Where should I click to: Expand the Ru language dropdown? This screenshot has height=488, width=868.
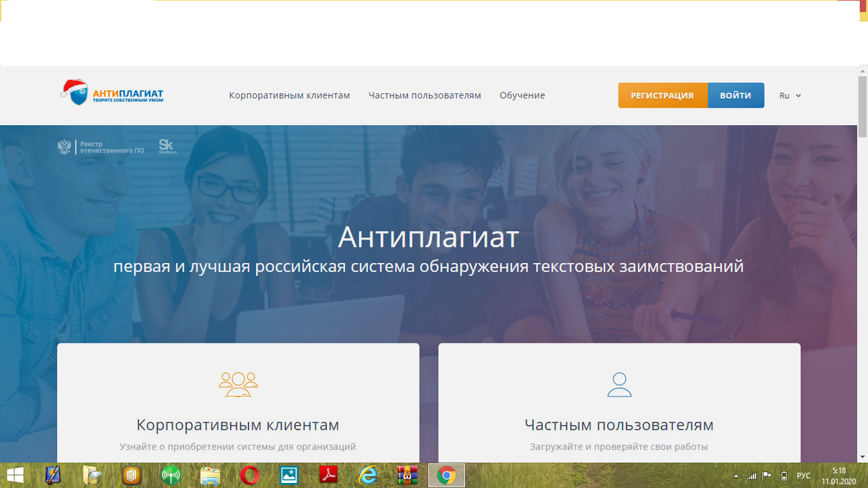pyautogui.click(x=790, y=95)
